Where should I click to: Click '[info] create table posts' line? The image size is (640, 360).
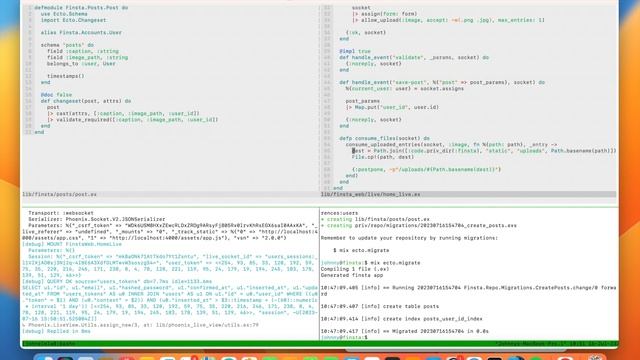380,307
